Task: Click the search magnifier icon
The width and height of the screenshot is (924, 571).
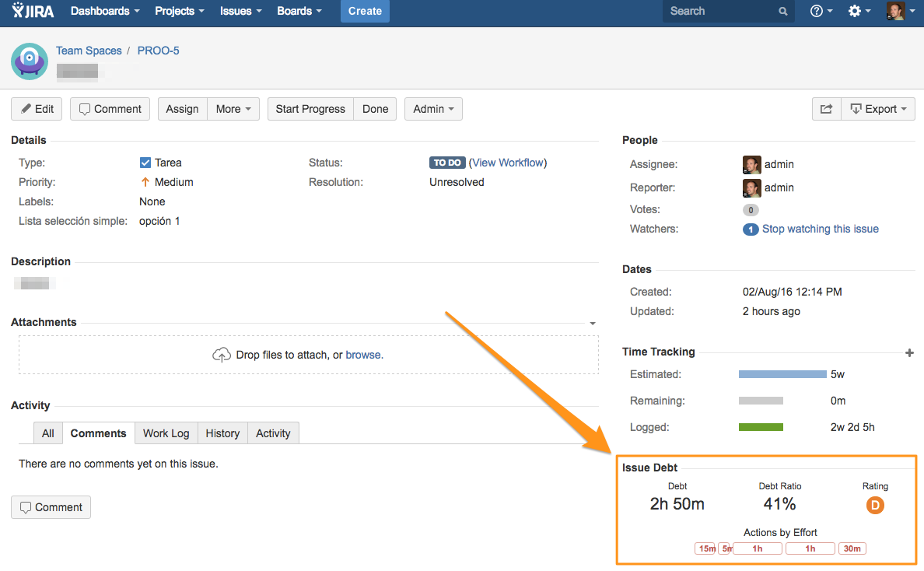Action: pyautogui.click(x=782, y=12)
